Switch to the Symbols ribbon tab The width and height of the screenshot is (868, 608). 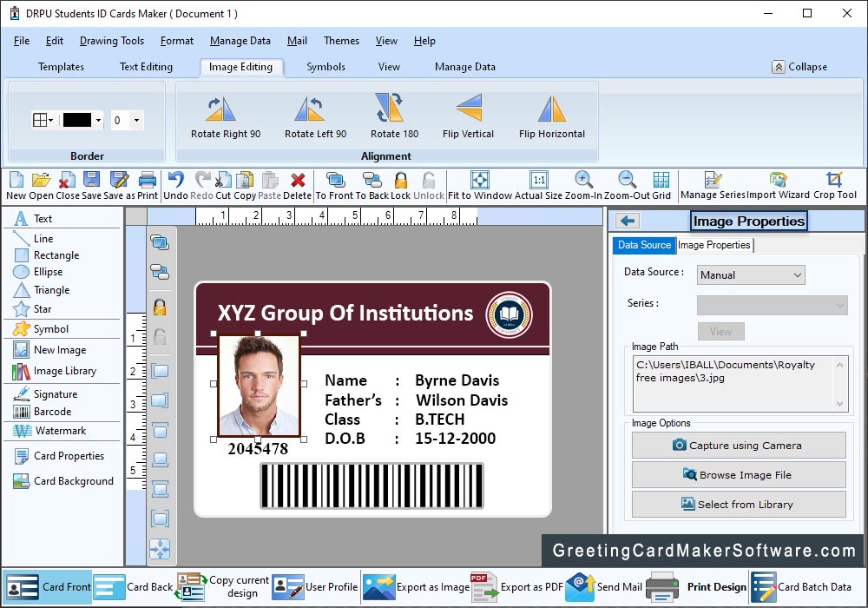pyautogui.click(x=325, y=67)
